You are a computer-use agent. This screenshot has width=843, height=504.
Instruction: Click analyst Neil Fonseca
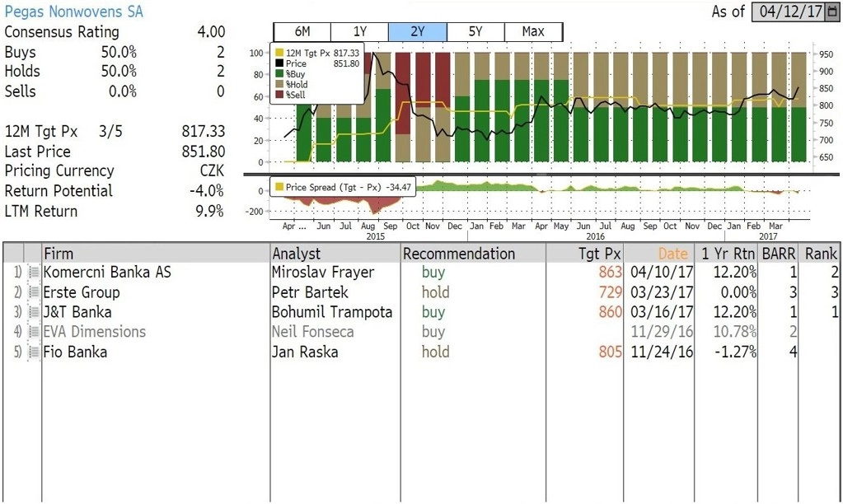pos(313,332)
